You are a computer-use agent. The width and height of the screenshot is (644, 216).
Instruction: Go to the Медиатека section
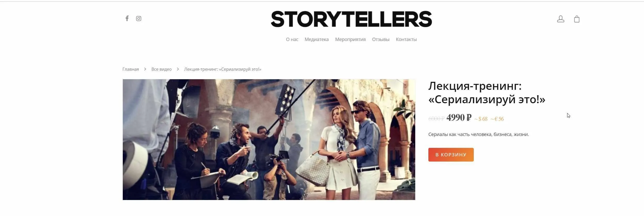coord(316,39)
